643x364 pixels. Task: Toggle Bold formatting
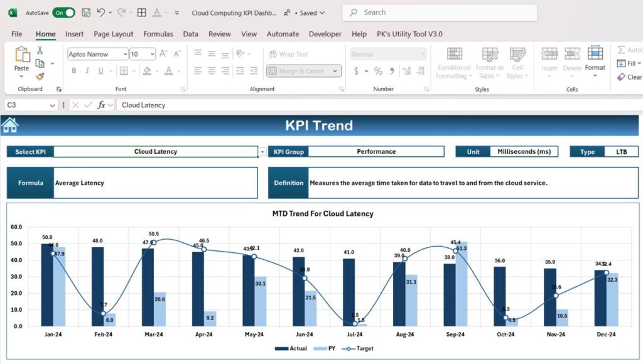(x=74, y=71)
